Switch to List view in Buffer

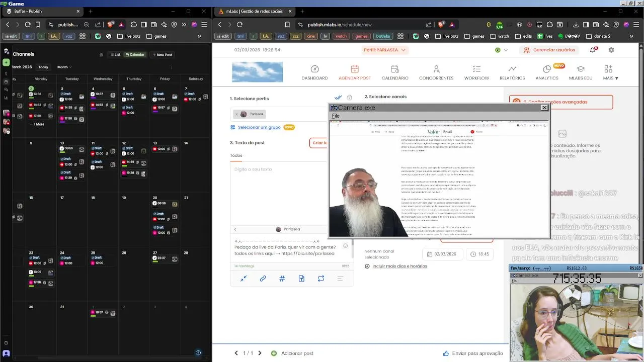pos(115,55)
